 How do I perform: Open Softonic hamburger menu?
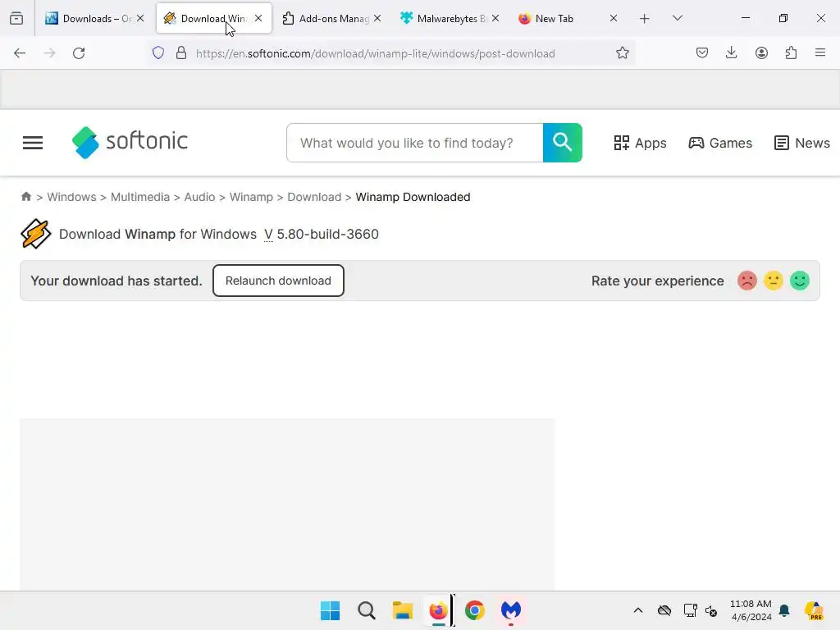(33, 143)
